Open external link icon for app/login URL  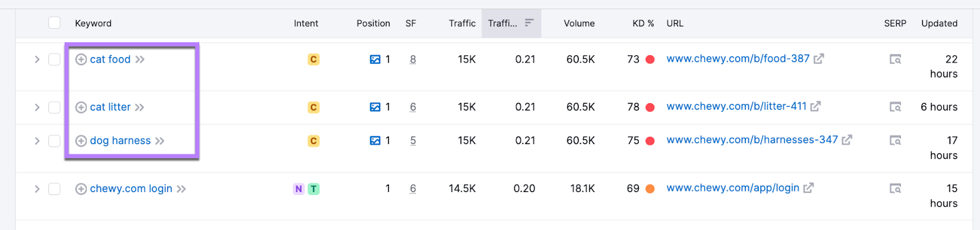pos(809,188)
